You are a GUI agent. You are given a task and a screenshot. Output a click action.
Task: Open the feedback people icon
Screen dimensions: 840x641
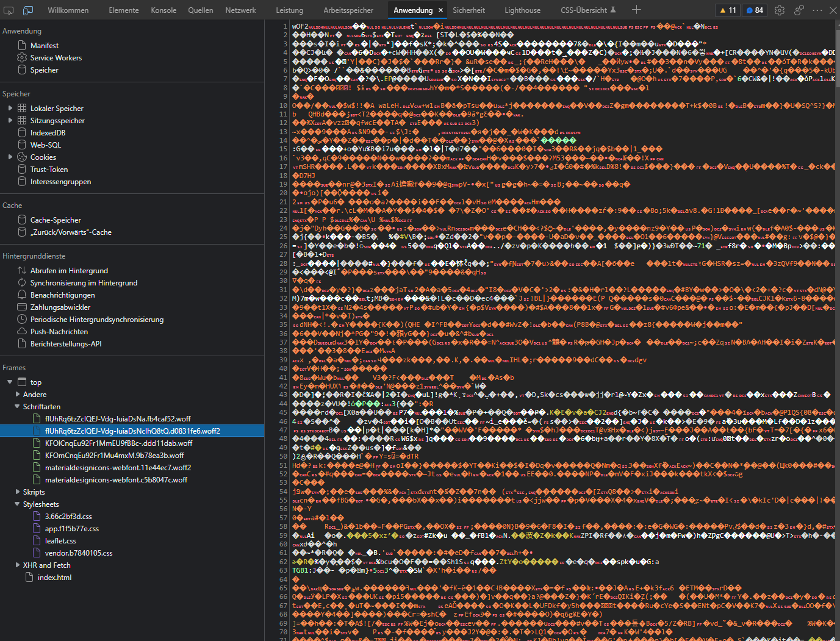point(799,10)
